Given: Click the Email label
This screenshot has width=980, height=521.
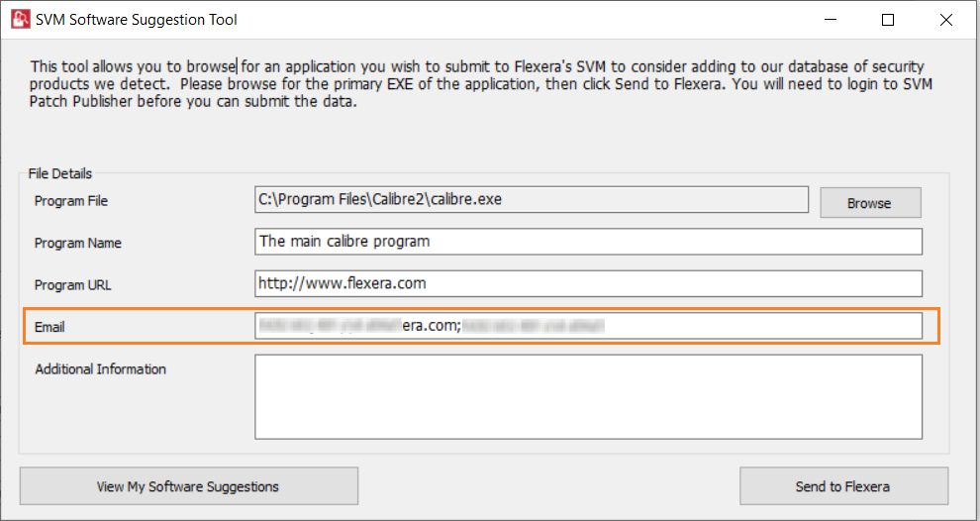Looking at the screenshot, I should [x=49, y=327].
